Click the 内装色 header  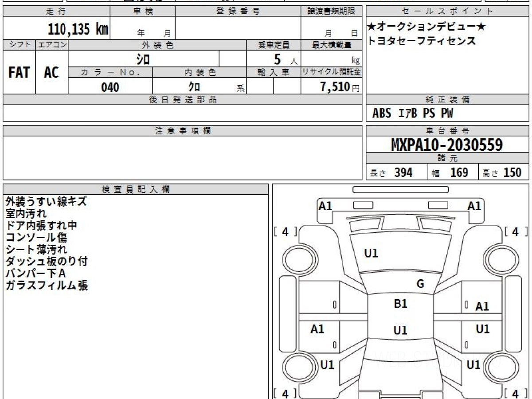199,73
